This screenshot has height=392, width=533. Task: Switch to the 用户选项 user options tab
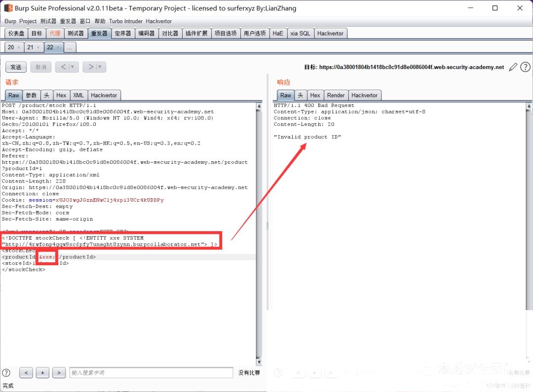[255, 34]
